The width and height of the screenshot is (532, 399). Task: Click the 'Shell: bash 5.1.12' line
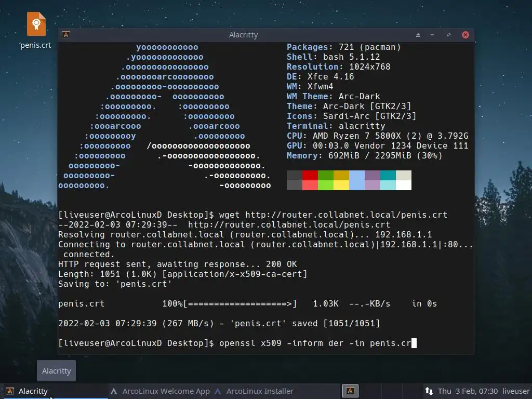[333, 57]
